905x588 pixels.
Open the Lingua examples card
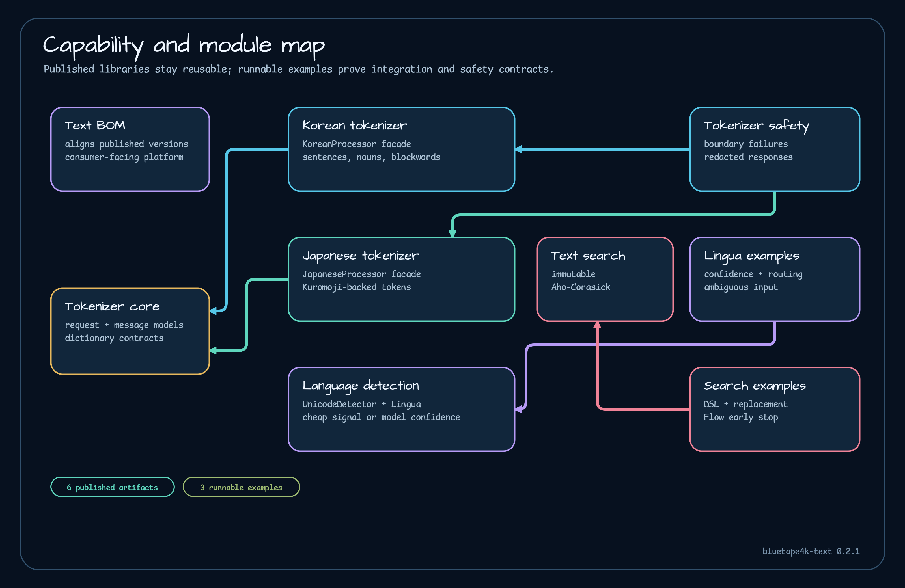click(x=775, y=279)
